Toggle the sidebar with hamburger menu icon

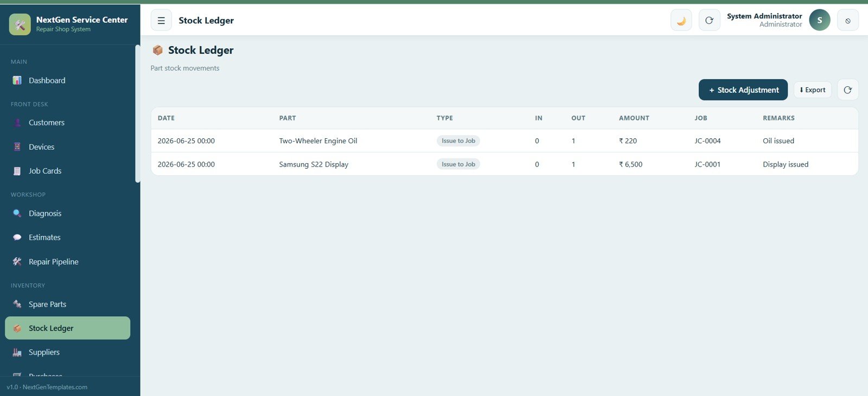pyautogui.click(x=161, y=21)
